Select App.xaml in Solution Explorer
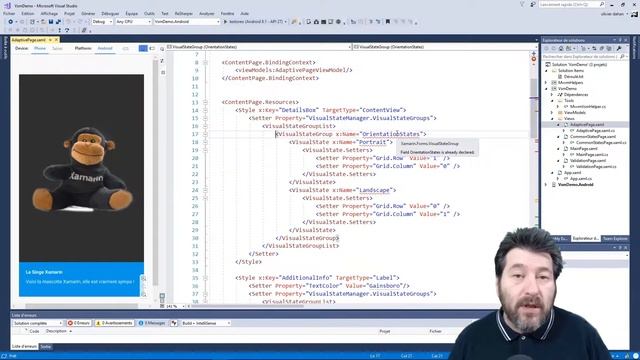640x360 pixels. coord(571,173)
